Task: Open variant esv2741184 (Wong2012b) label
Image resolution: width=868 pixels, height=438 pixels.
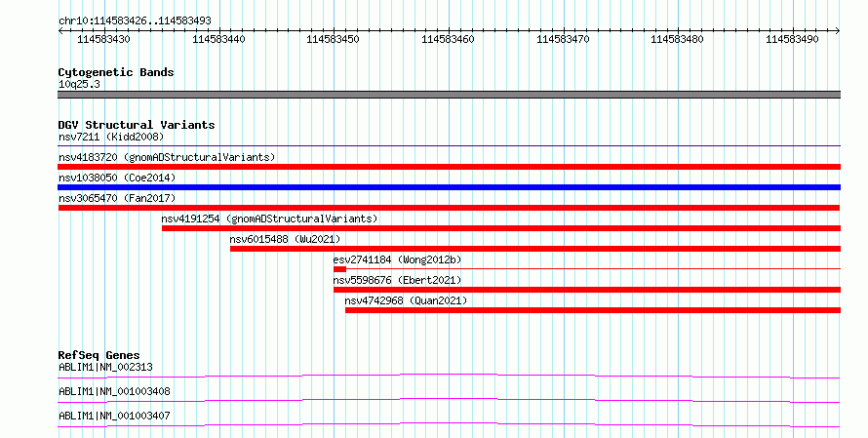Action: [x=398, y=259]
